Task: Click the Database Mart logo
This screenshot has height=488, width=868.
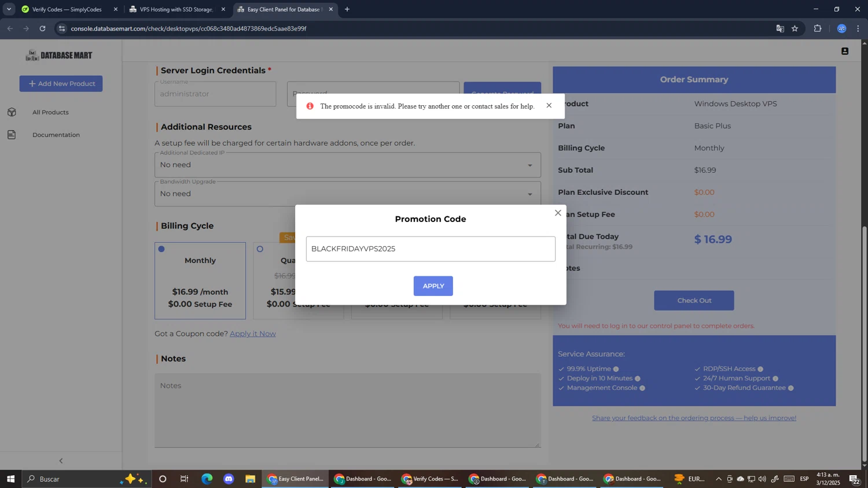Action: tap(59, 55)
